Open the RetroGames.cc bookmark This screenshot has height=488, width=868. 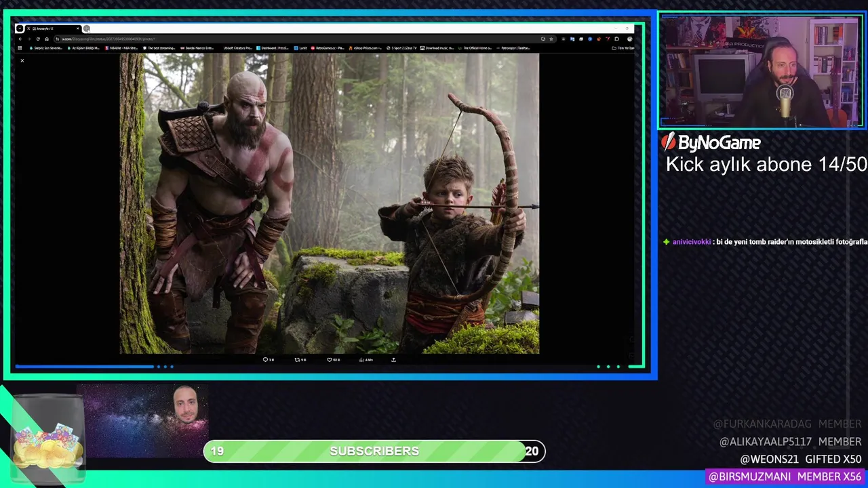pyautogui.click(x=328, y=48)
